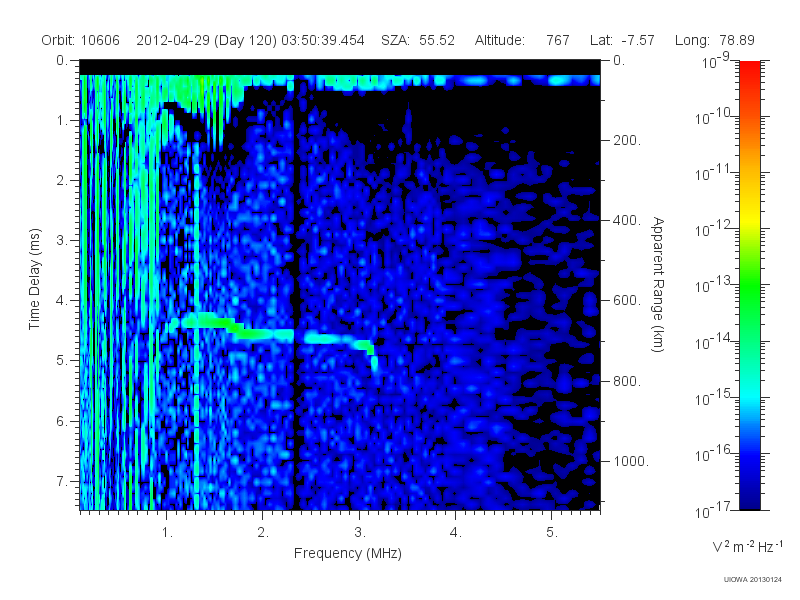
Task: Click the 'Lat: -7.57' value
Action: (x=622, y=40)
